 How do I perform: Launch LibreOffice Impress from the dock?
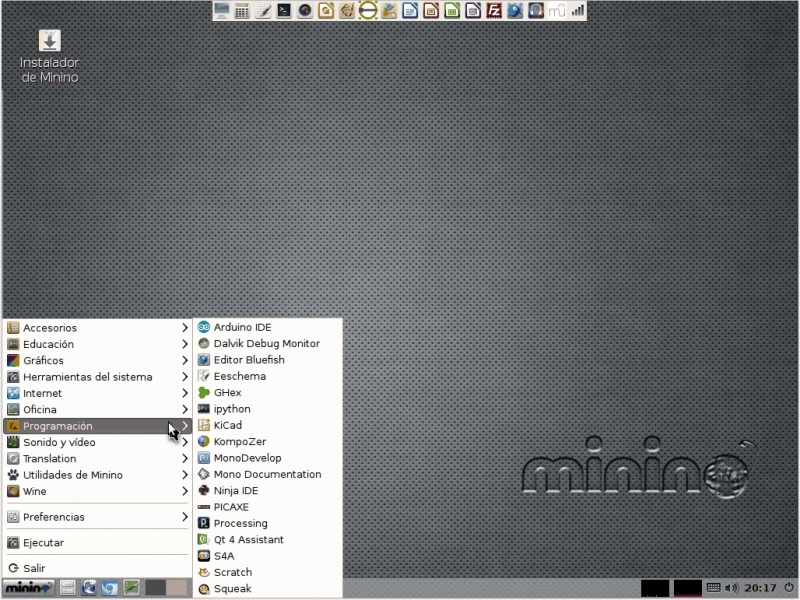click(x=431, y=11)
